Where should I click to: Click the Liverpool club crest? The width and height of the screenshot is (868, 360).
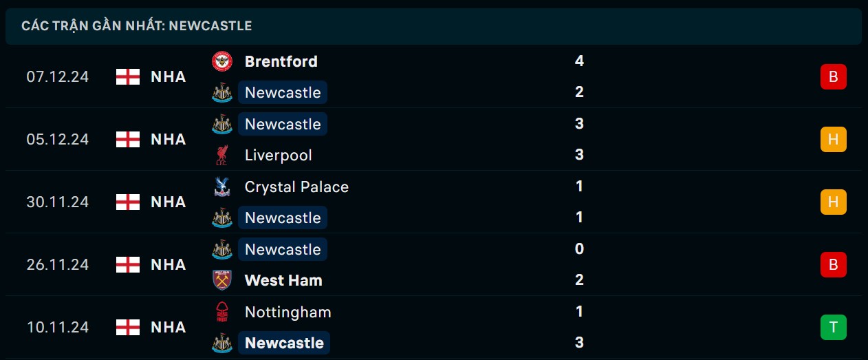[222, 156]
